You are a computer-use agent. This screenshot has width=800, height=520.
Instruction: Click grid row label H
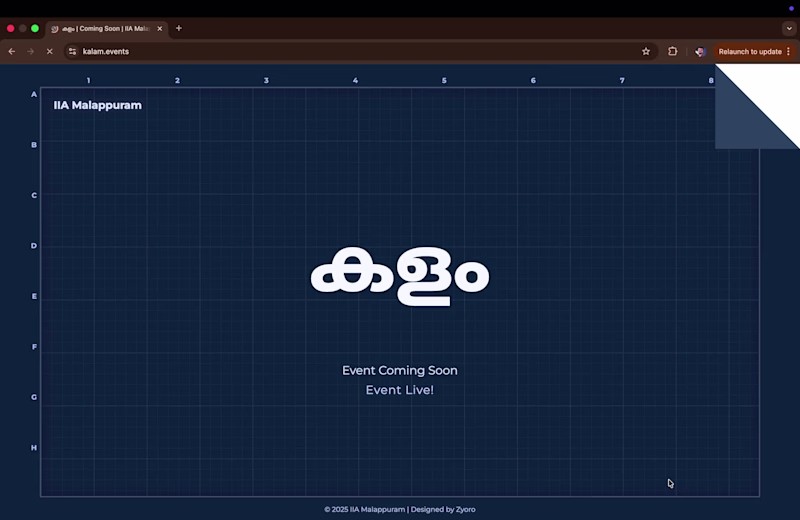(34, 448)
